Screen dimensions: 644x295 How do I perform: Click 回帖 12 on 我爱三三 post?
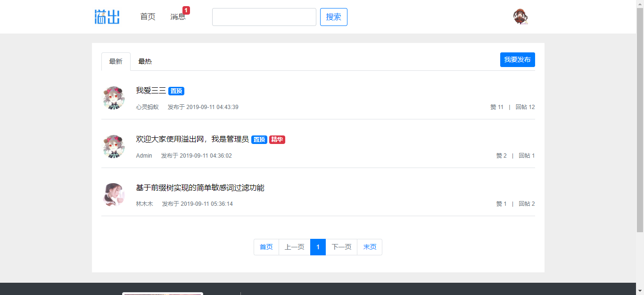(x=525, y=107)
